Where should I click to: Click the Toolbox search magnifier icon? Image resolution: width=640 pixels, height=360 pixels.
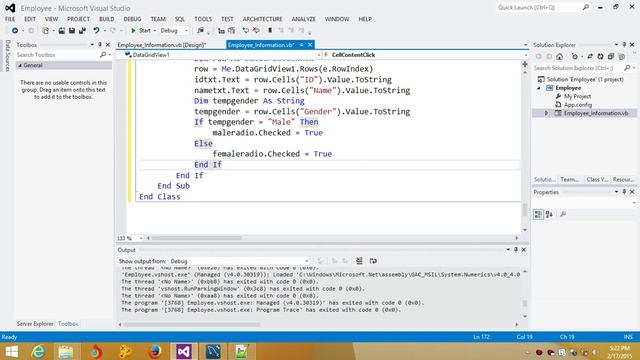coord(102,55)
